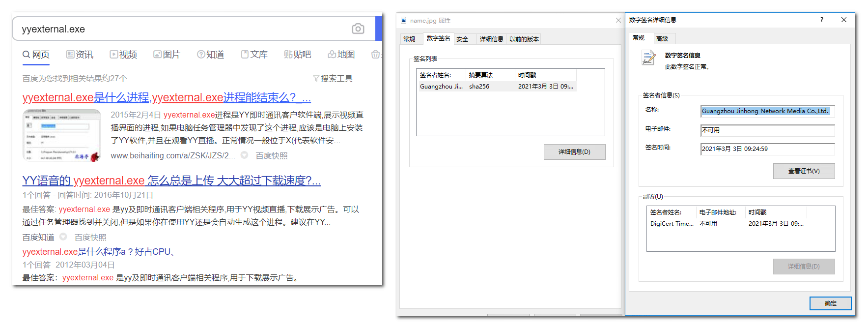Click the 时间戳 column header in 副署 list
Image resolution: width=868 pixels, height=329 pixels.
[x=776, y=212]
